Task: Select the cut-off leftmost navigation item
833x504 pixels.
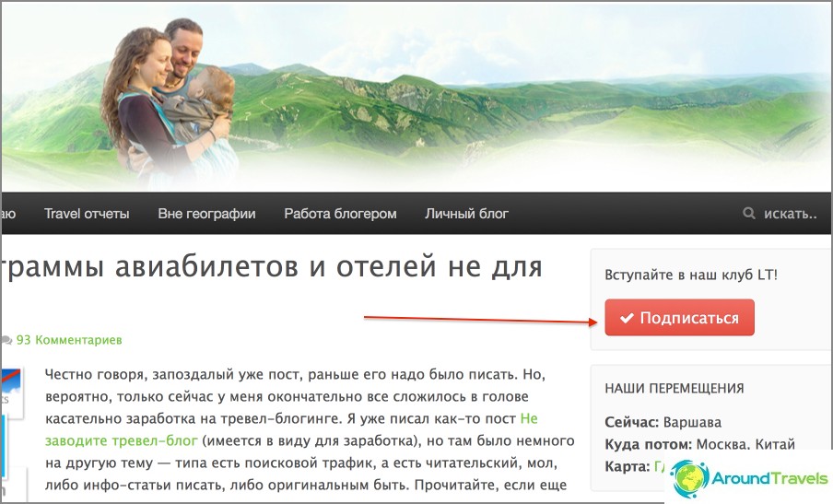Action: 8,214
